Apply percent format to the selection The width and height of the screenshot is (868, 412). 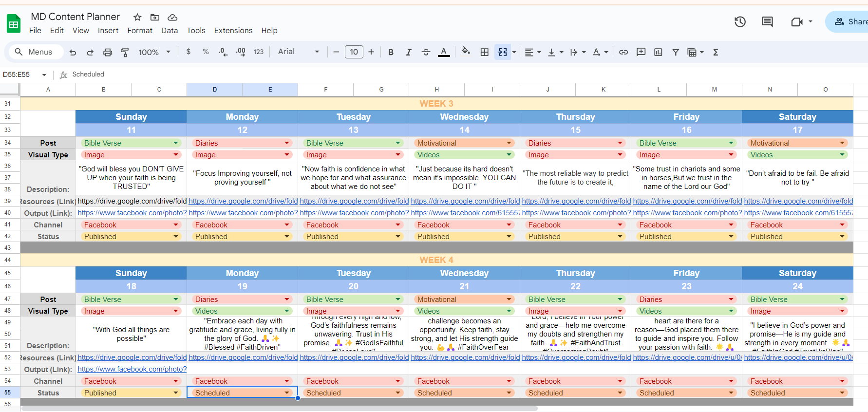(206, 52)
